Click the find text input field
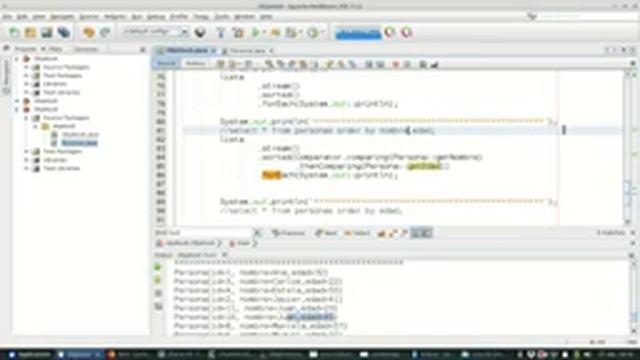This screenshot has height=360, width=640. (203, 233)
